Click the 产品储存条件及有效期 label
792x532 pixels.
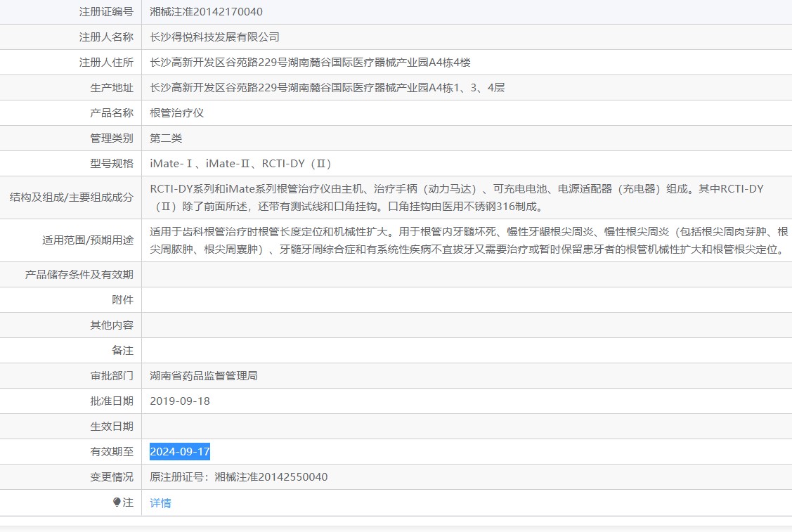[x=79, y=274]
